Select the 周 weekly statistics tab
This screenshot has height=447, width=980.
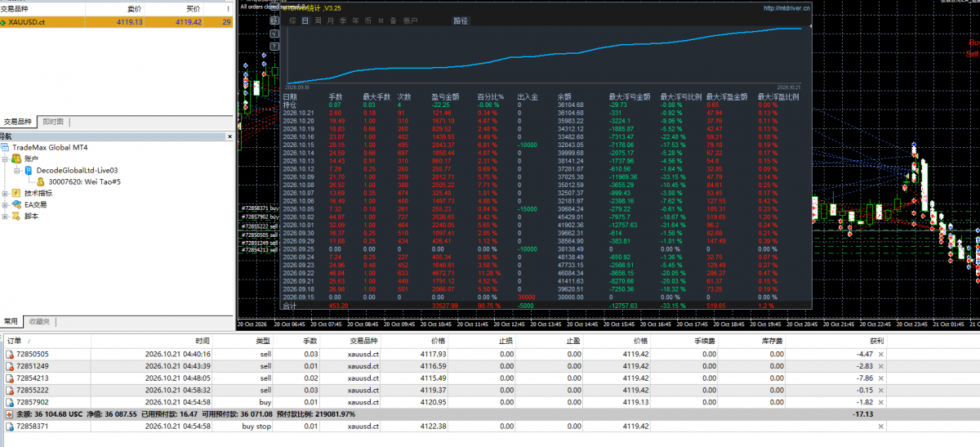click(318, 20)
